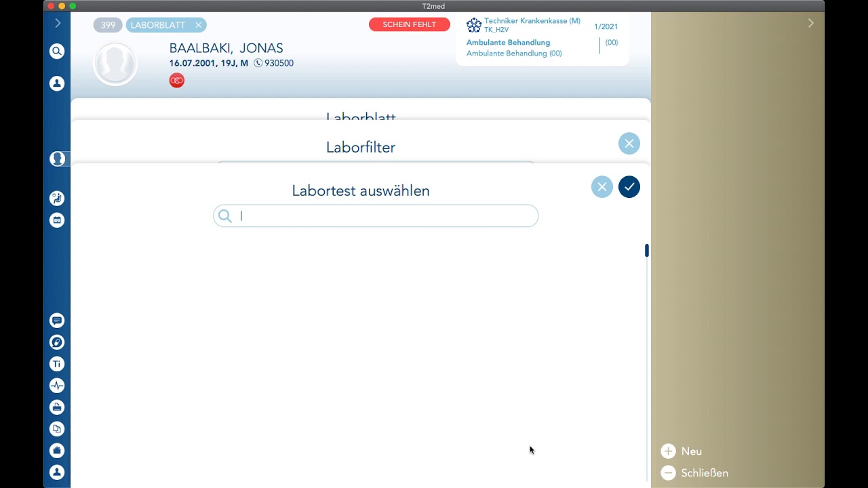Open the TI icon in sidebar
The height and width of the screenshot is (488, 868).
(57, 364)
